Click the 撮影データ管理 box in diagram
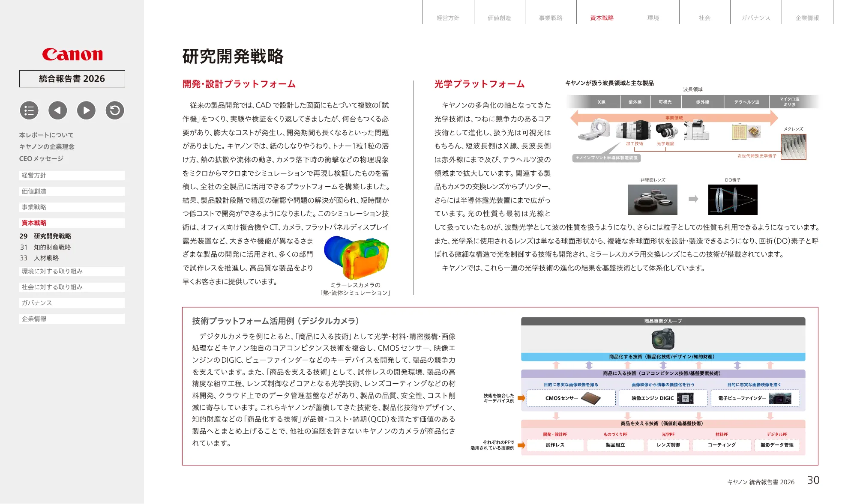Viewport: 857px width, 504px height. coord(777,445)
